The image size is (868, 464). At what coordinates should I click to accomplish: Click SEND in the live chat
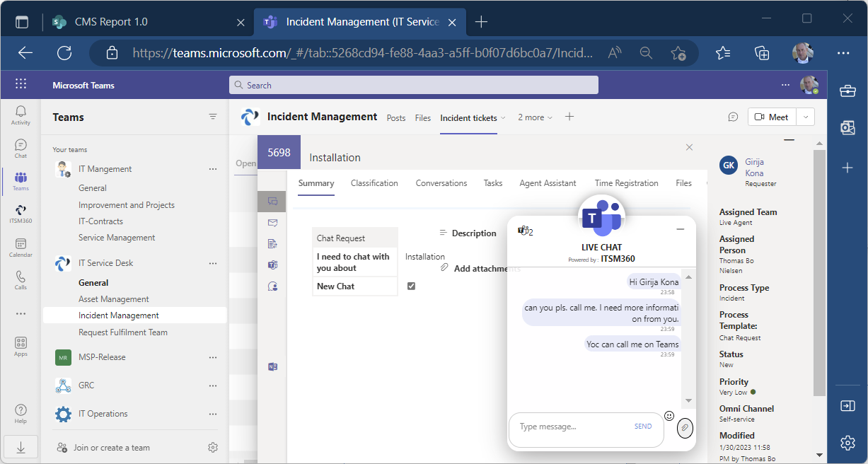coord(643,427)
